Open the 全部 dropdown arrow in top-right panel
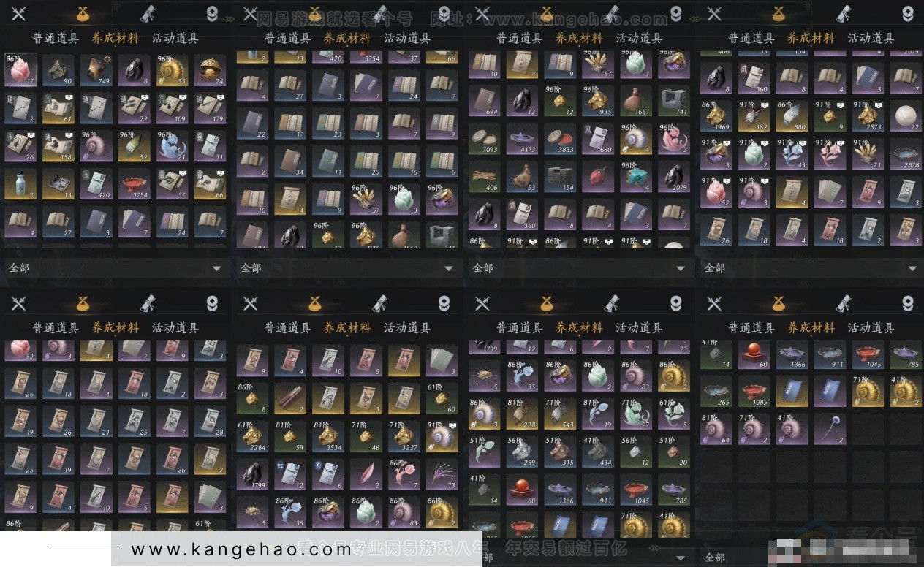 pos(912,268)
